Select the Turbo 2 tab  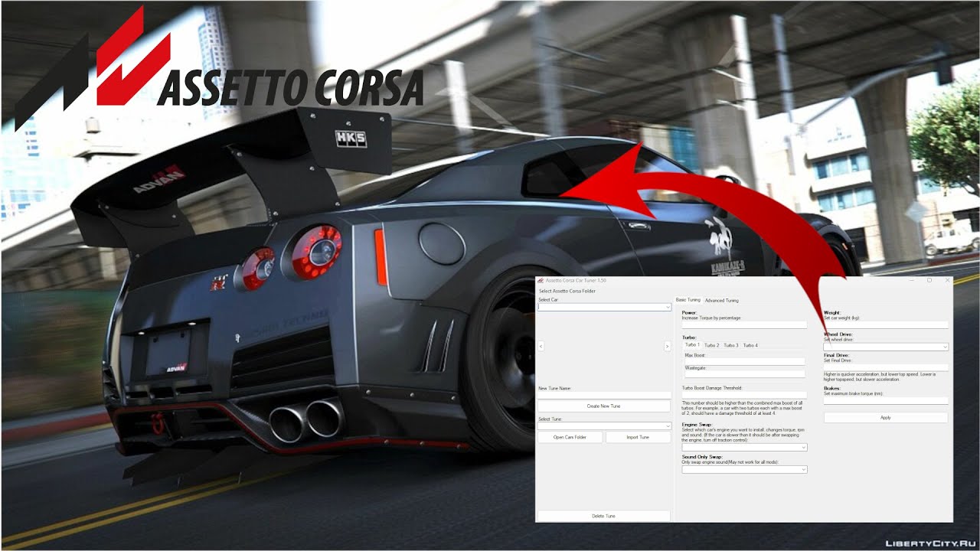pyautogui.click(x=712, y=345)
